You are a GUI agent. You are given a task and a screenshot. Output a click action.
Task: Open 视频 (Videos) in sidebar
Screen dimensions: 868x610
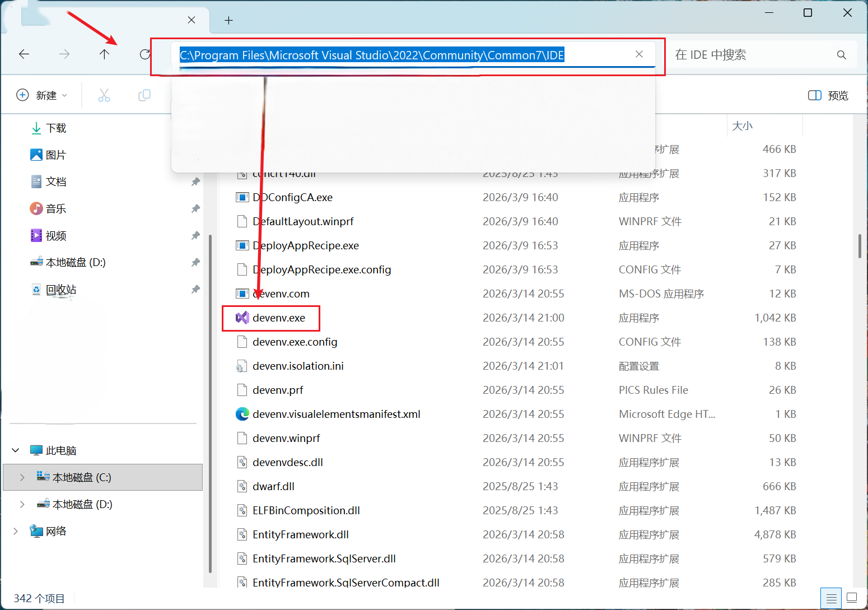coord(48,236)
